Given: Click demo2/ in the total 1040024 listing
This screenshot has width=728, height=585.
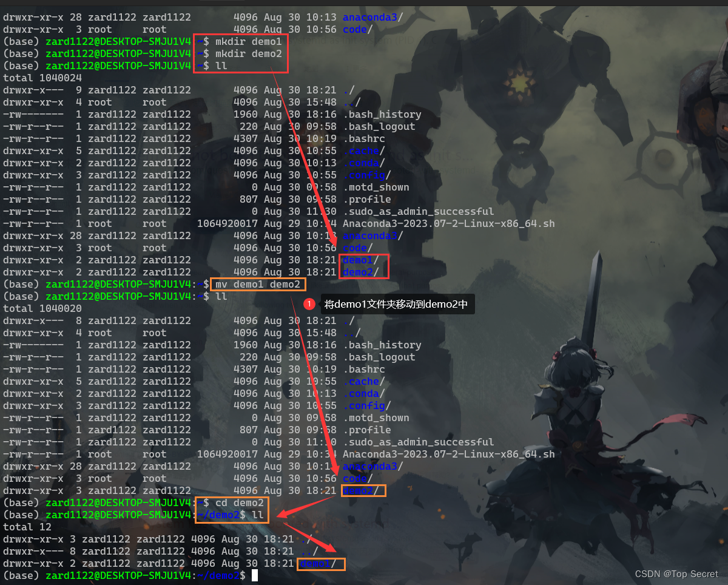Looking at the screenshot, I should [x=361, y=272].
